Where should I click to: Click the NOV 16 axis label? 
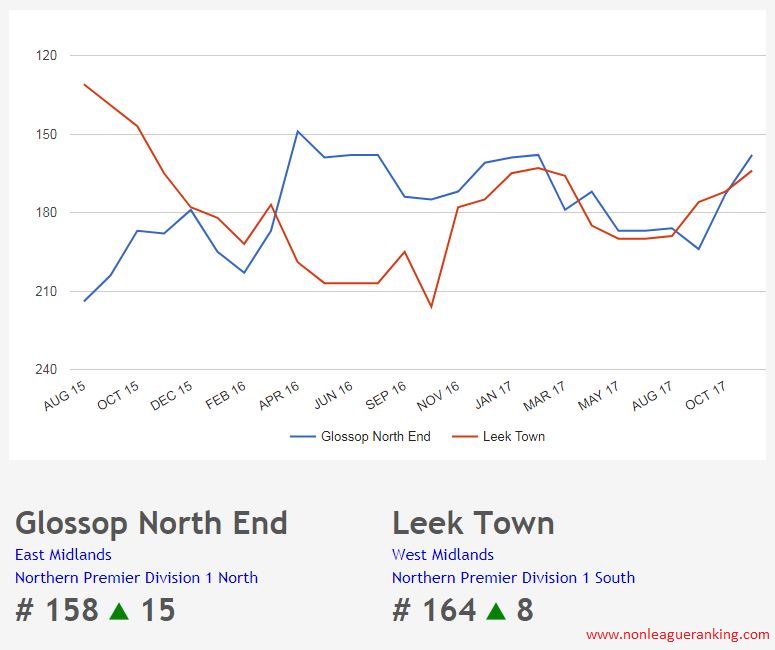(438, 396)
